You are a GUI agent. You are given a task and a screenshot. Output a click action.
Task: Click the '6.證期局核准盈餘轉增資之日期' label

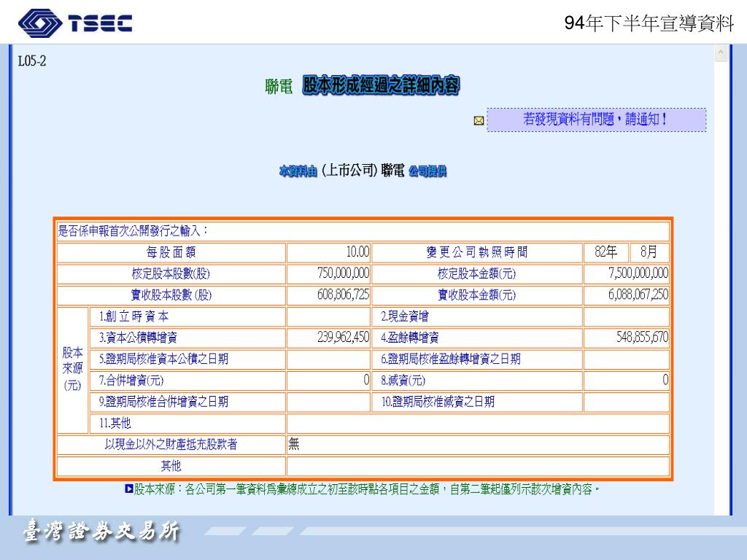[451, 359]
